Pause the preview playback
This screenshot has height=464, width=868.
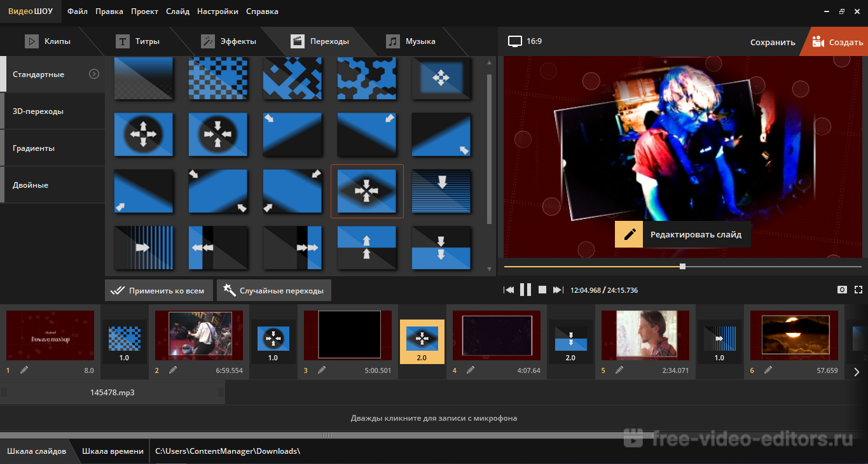pyautogui.click(x=525, y=290)
